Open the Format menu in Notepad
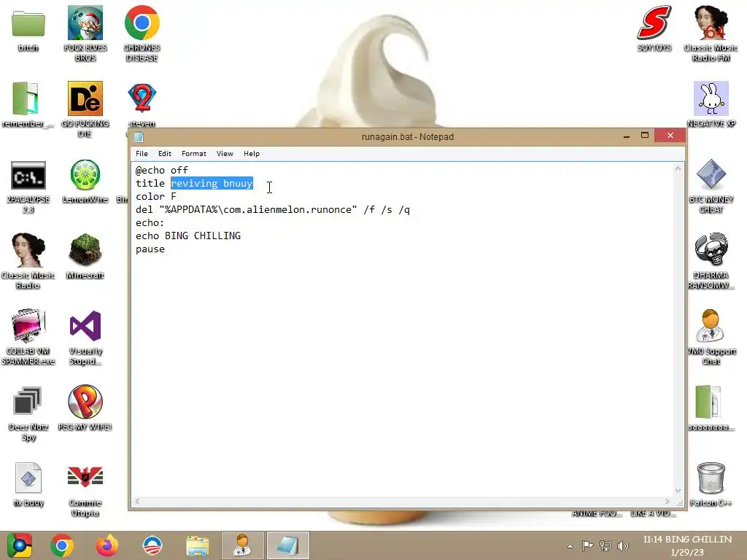Image resolution: width=747 pixels, height=560 pixels. (194, 153)
